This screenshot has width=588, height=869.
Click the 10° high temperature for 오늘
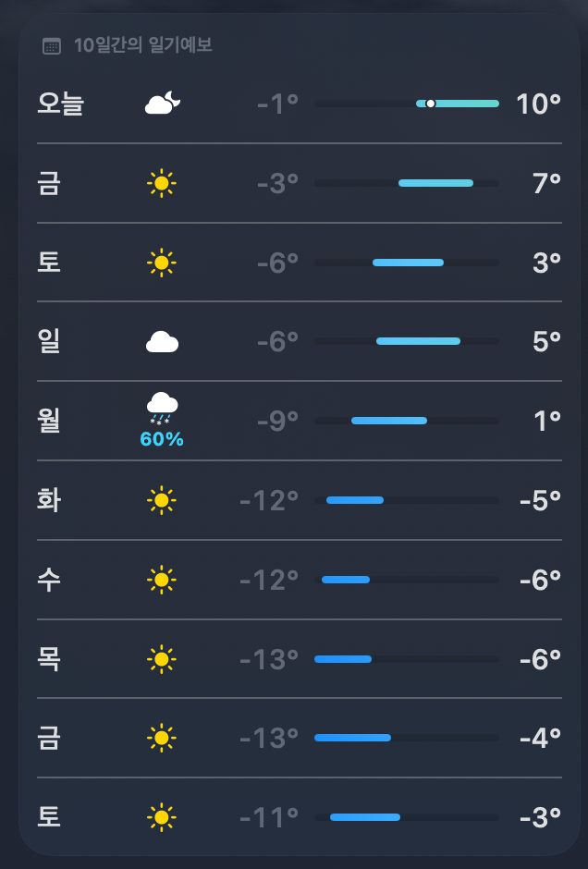tap(539, 104)
